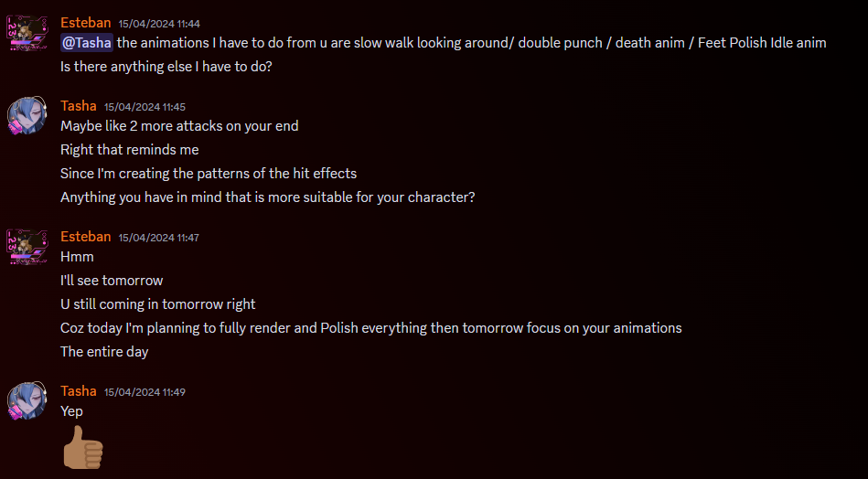
Task: Click the 15/04/2024 11:47 timestamp
Action: pos(159,238)
